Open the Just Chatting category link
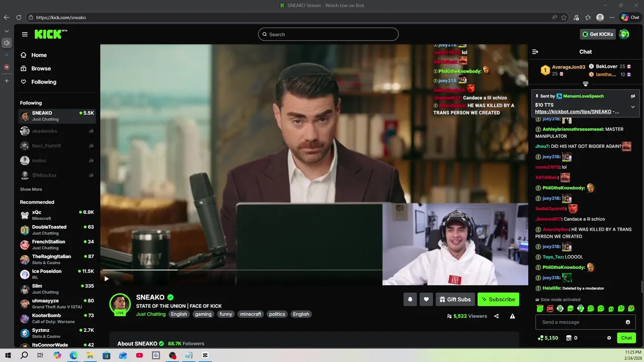Image resolution: width=644 pixels, height=362 pixels. tap(150, 314)
